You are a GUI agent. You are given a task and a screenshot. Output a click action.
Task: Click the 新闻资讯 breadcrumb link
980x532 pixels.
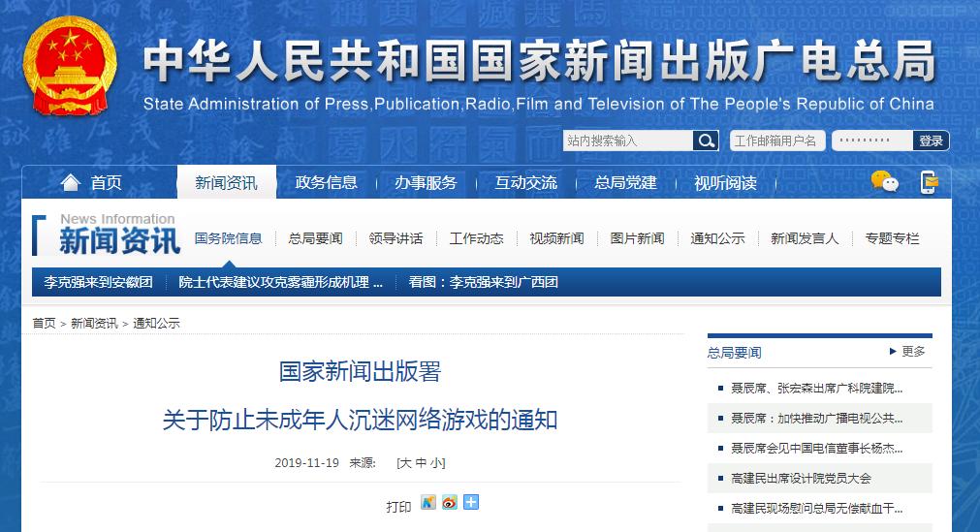point(94,324)
